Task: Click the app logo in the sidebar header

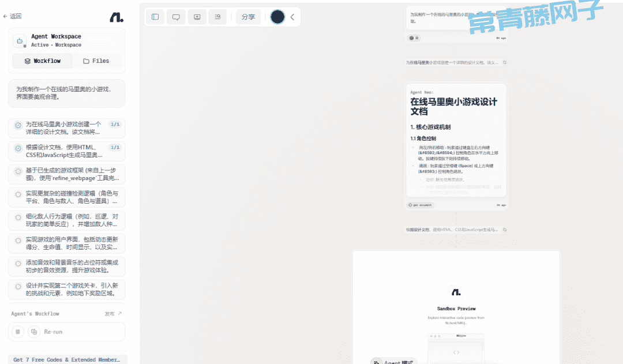Action: pos(117,17)
